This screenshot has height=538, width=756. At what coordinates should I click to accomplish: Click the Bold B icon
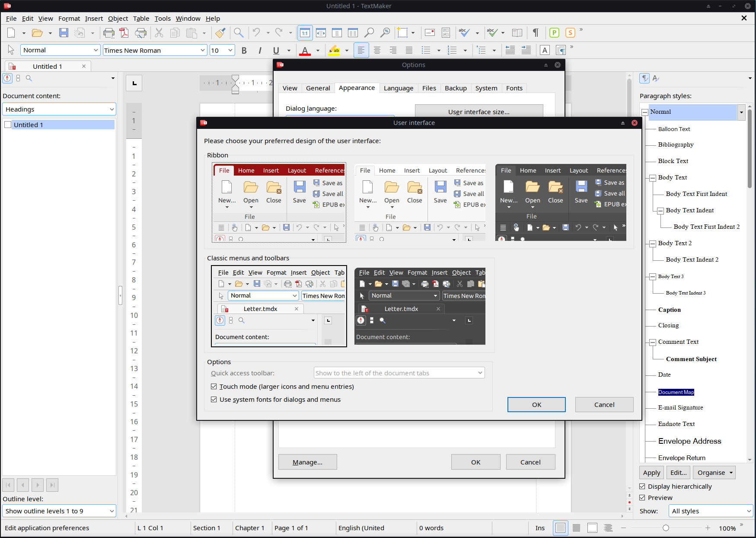click(244, 51)
